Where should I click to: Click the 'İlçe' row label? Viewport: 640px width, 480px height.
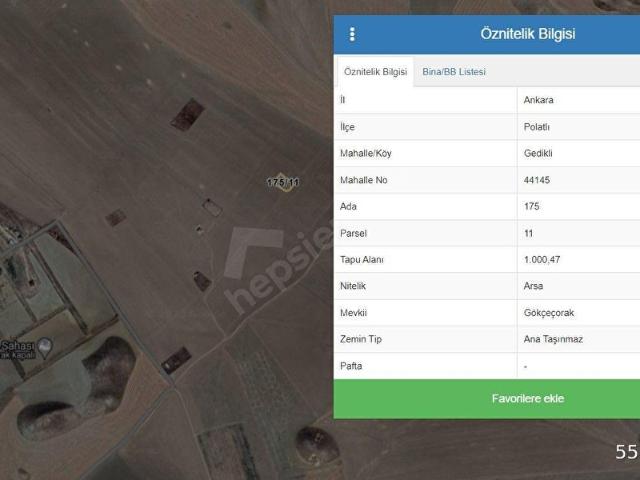coord(347,127)
